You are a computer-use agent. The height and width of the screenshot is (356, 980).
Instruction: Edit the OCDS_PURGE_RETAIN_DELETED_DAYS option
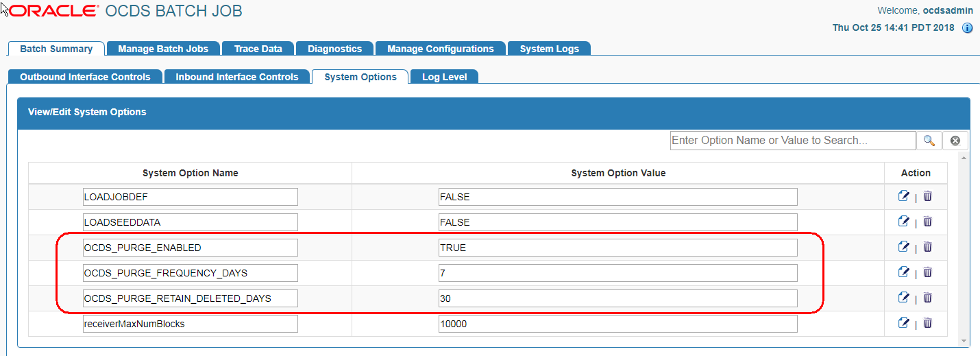coord(903,298)
